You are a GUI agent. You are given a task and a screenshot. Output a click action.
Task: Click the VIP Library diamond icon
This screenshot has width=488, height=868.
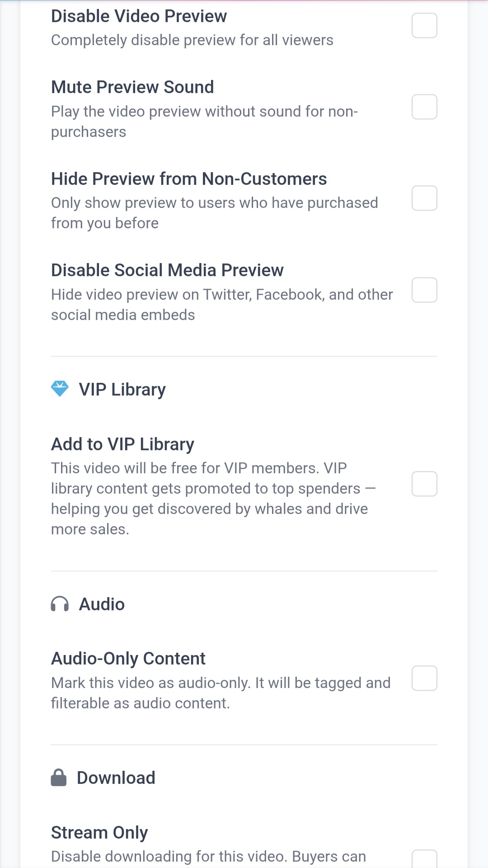point(60,389)
